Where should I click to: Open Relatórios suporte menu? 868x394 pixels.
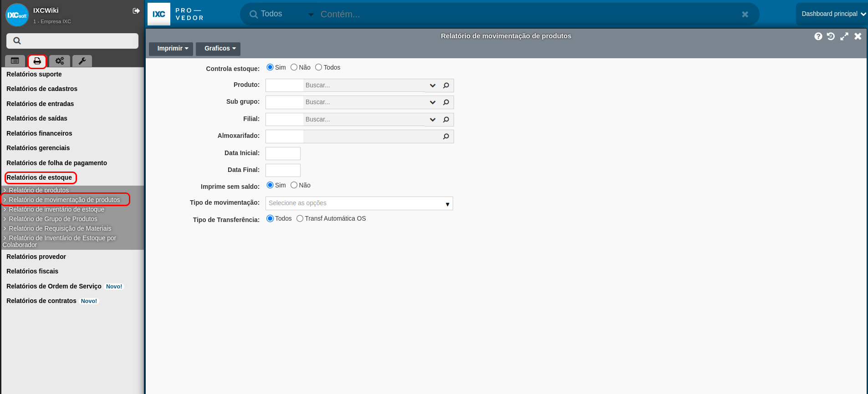click(x=34, y=74)
